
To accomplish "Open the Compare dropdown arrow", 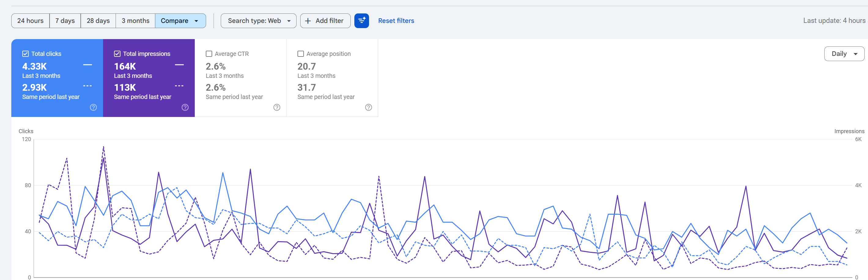I will tap(197, 21).
